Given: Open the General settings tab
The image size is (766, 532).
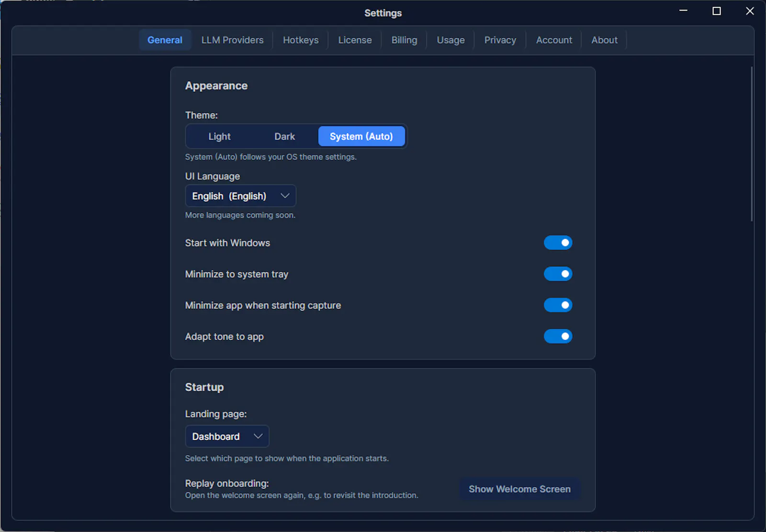Looking at the screenshot, I should point(165,40).
